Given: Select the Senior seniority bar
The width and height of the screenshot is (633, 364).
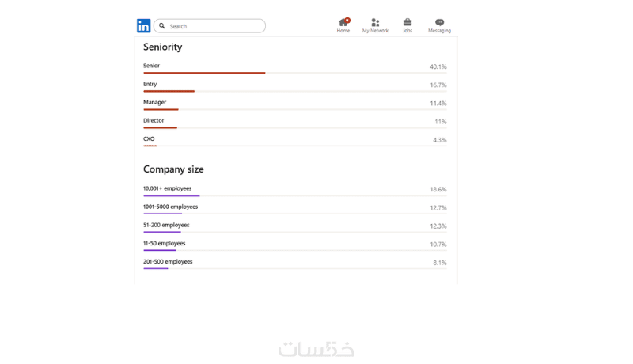Looking at the screenshot, I should coord(204,73).
